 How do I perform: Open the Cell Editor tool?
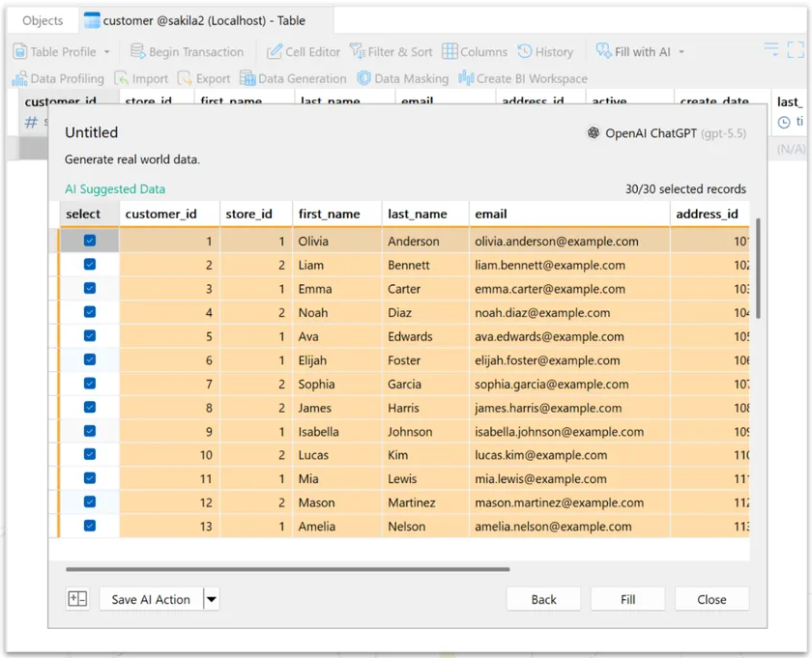tap(304, 52)
